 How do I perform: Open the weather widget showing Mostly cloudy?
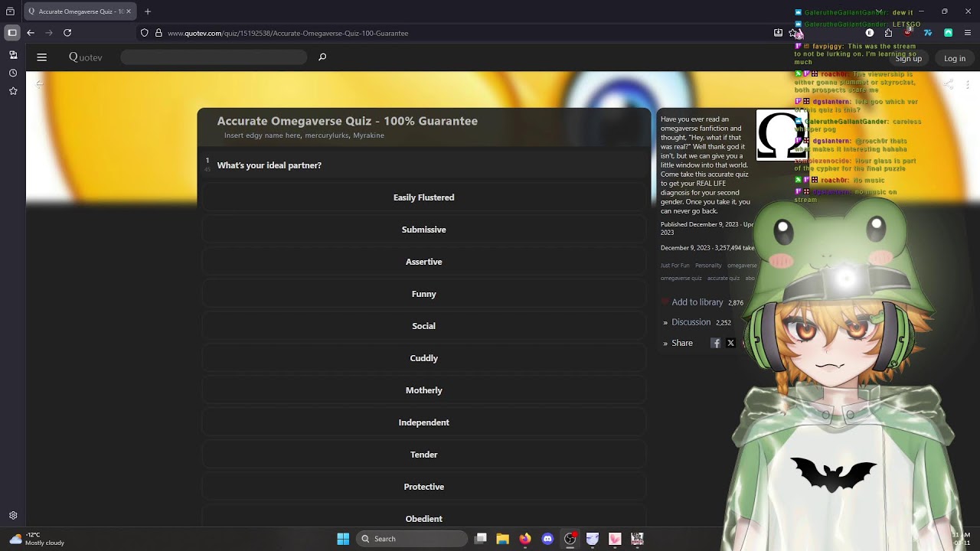coord(37,539)
